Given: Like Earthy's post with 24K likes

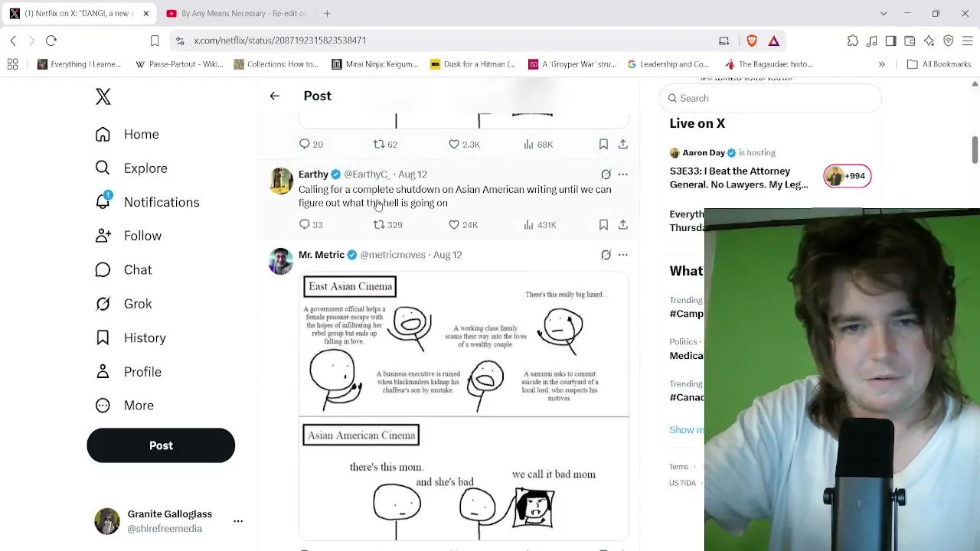Looking at the screenshot, I should pos(463,224).
